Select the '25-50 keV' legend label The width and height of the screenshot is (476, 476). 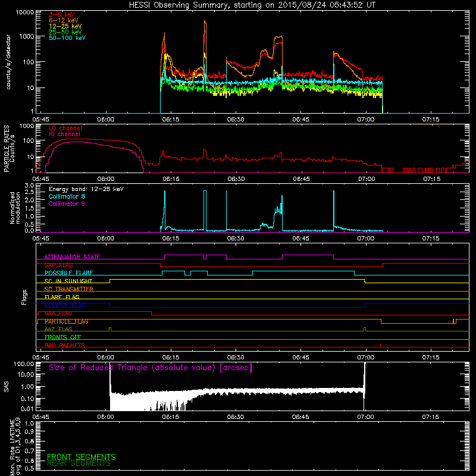click(x=65, y=32)
